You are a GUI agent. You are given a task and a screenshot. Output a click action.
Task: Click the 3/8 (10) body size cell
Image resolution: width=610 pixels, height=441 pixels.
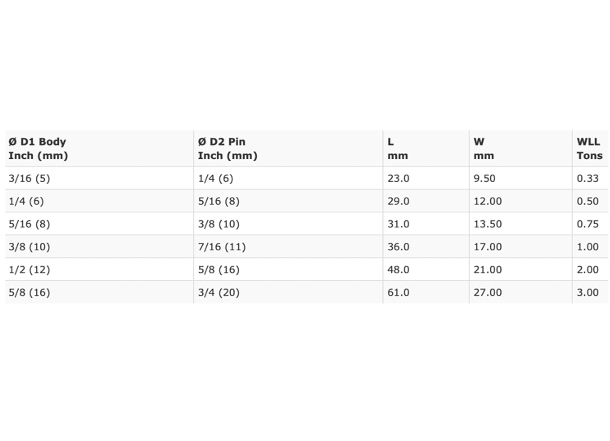(29, 247)
